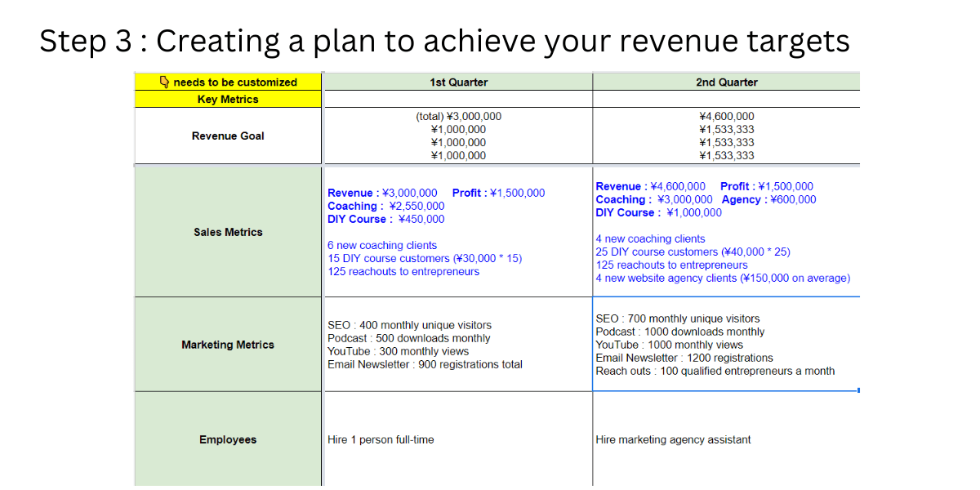Click 'Agency : ¥600,000' in 2nd Quarter
Image resolution: width=980 pixels, height=490 pixels.
click(768, 200)
